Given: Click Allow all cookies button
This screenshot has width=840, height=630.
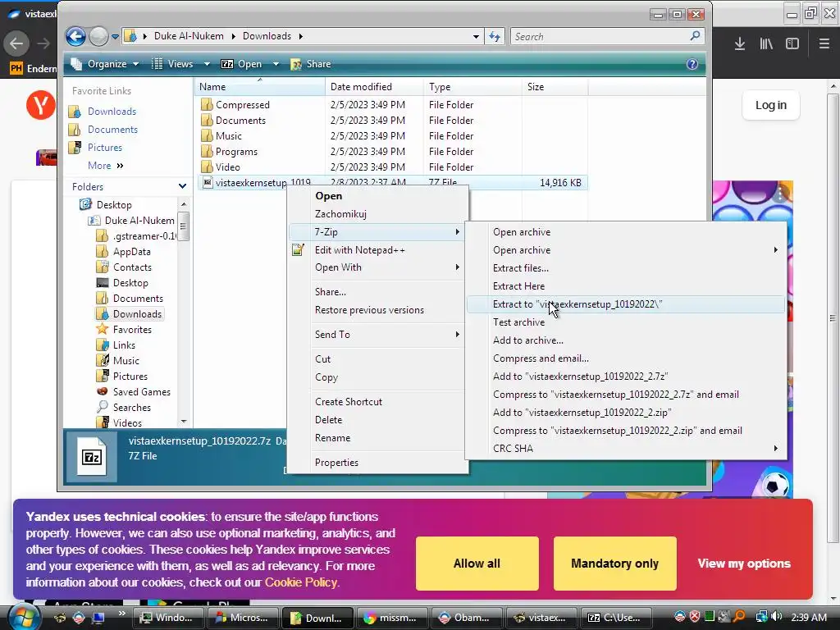Looking at the screenshot, I should (x=477, y=564).
